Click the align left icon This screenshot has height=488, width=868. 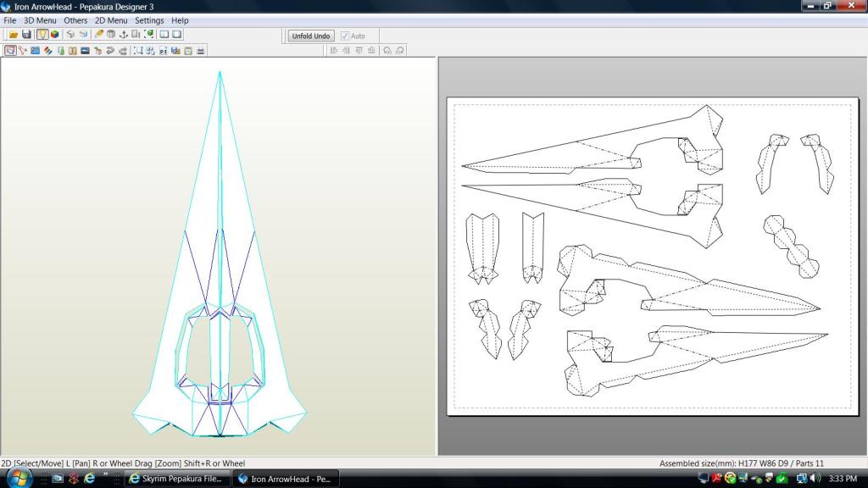click(x=334, y=50)
